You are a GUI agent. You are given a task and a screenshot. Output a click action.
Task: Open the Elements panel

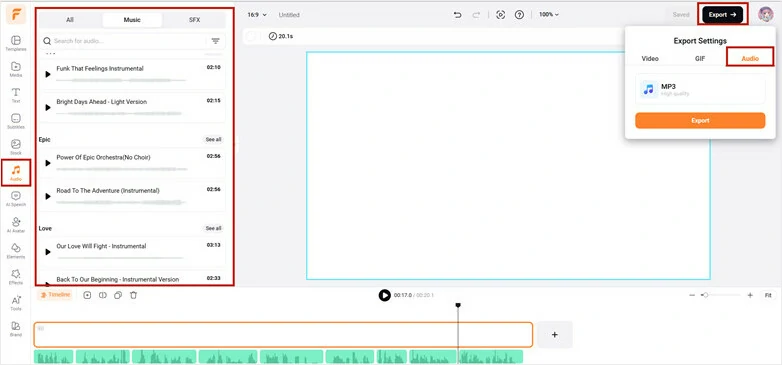pos(16,251)
